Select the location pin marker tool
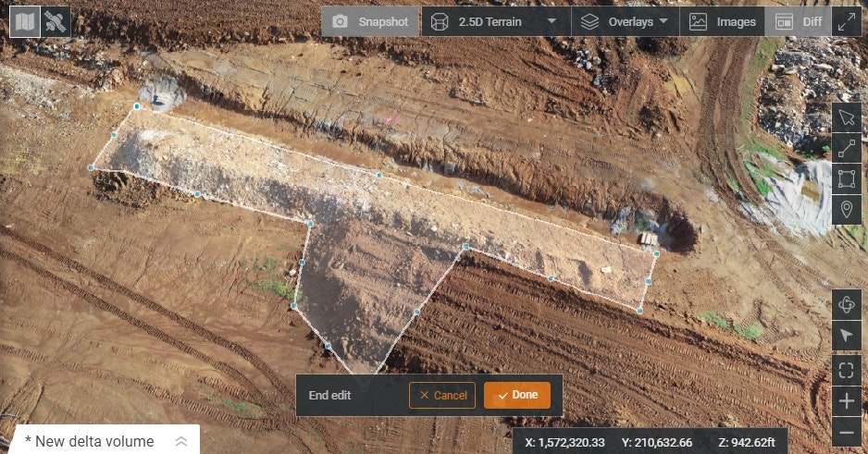Screen dimensions: 868x454 point(846,209)
